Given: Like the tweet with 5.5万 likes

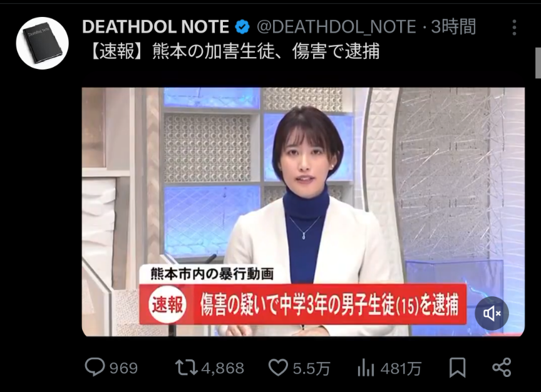Looking at the screenshot, I should 299,368.
